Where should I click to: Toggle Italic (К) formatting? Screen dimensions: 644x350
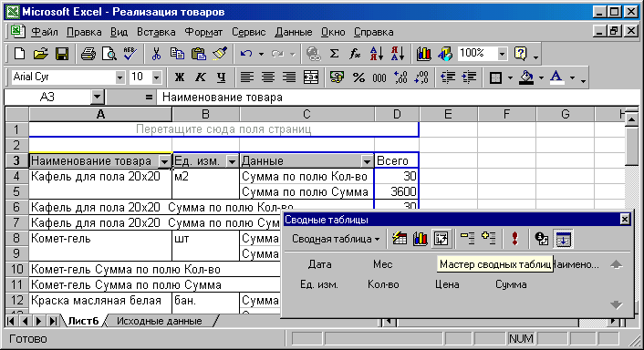click(x=201, y=77)
